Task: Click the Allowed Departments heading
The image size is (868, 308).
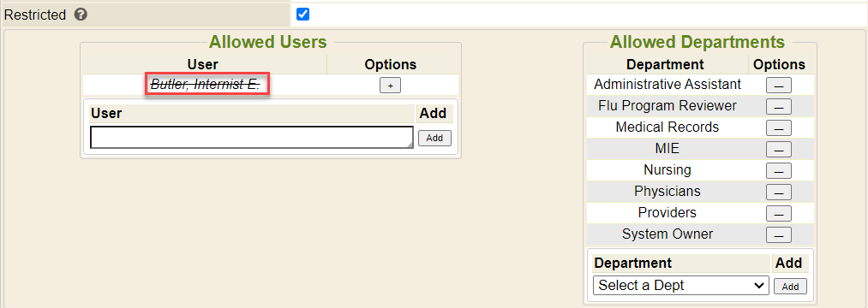Action: 697,42
